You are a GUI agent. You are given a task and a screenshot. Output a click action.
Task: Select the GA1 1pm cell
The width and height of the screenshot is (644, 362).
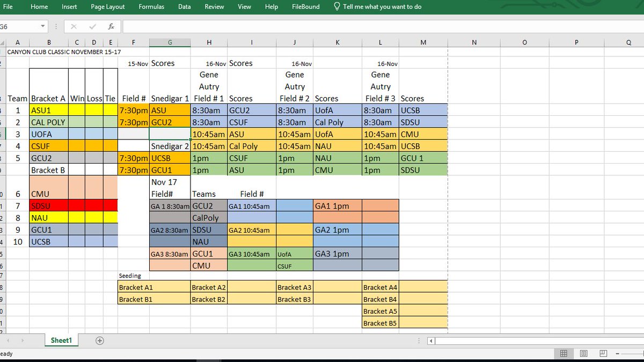(338, 206)
